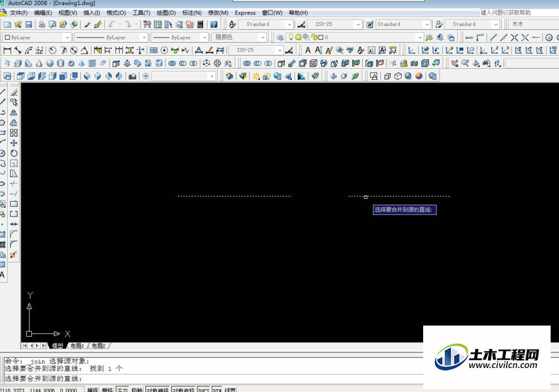
Task: Click the command line input field
Action: click(224, 379)
